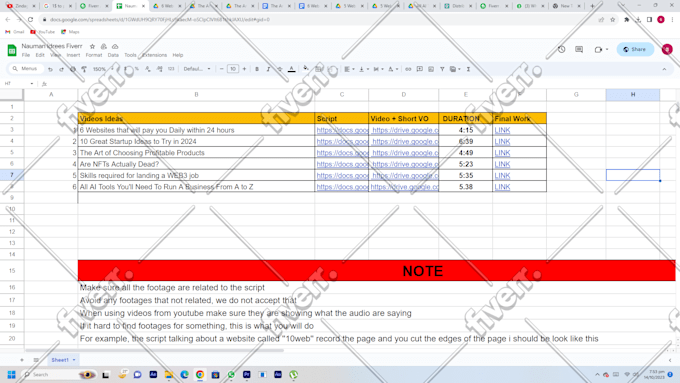The height and width of the screenshot is (383, 680).
Task: Insert a link using toolbar icon
Action: [408, 69]
